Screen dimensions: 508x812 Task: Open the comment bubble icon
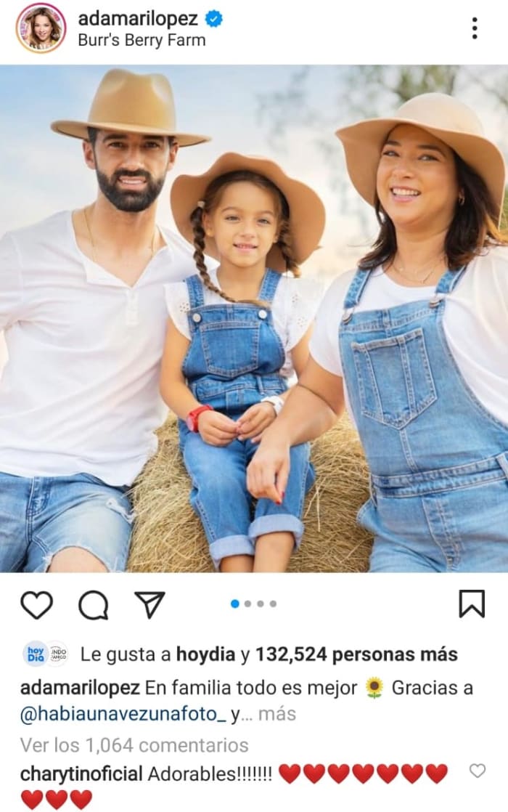pyautogui.click(x=94, y=604)
